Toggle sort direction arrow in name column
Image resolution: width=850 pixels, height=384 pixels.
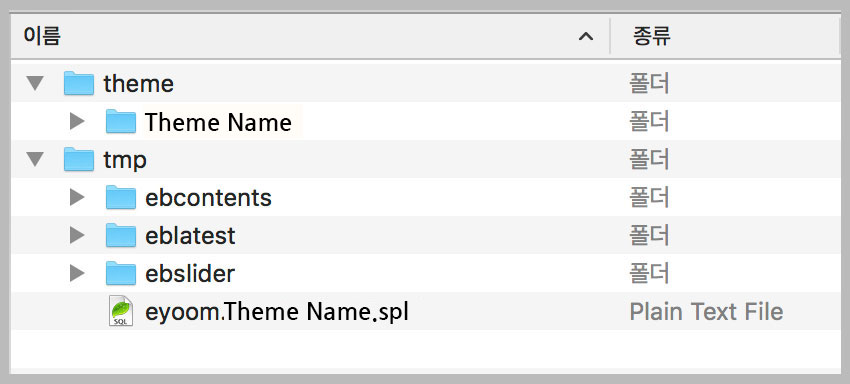tap(585, 37)
